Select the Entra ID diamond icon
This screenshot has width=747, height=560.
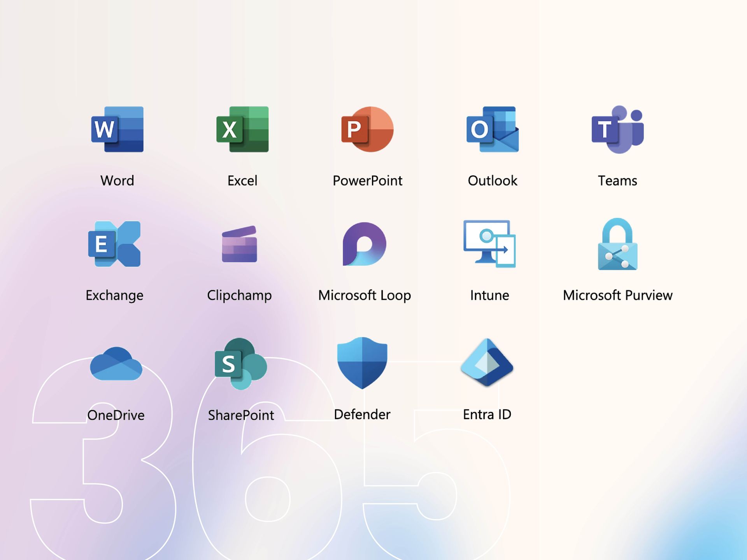pyautogui.click(x=487, y=363)
